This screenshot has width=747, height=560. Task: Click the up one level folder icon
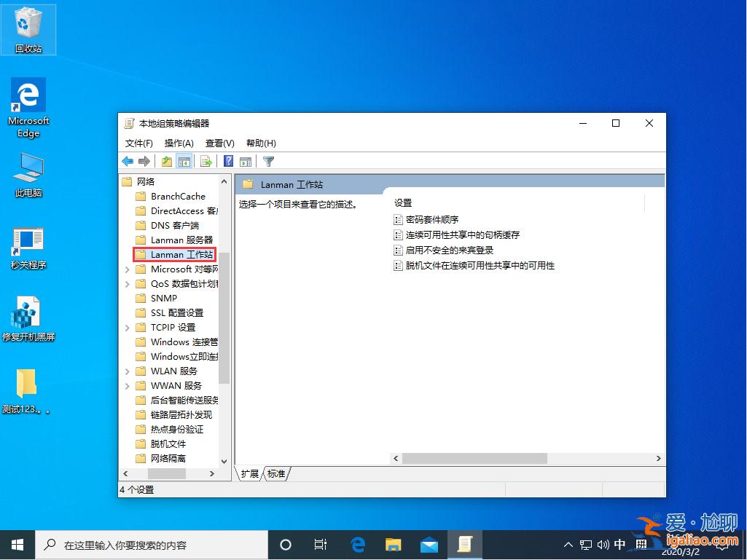(167, 161)
